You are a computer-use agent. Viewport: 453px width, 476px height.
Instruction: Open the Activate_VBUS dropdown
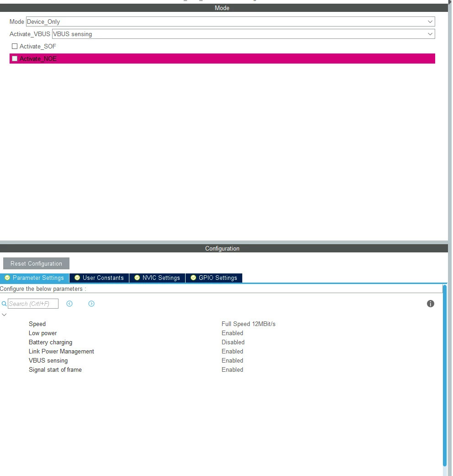pyautogui.click(x=243, y=34)
